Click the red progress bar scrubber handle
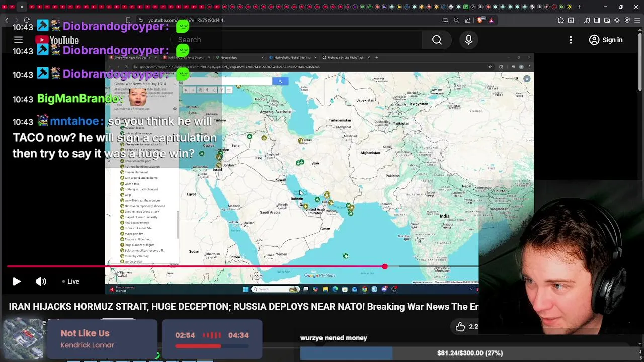 (x=385, y=267)
